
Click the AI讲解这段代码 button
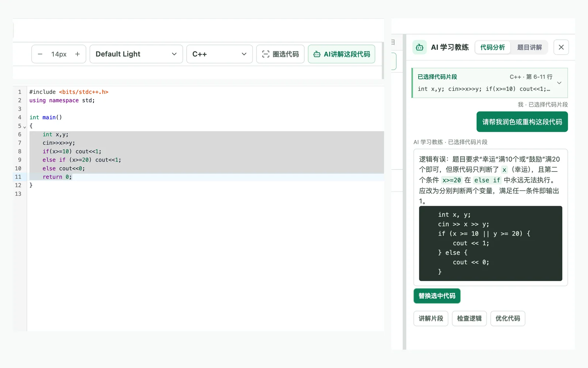click(341, 54)
